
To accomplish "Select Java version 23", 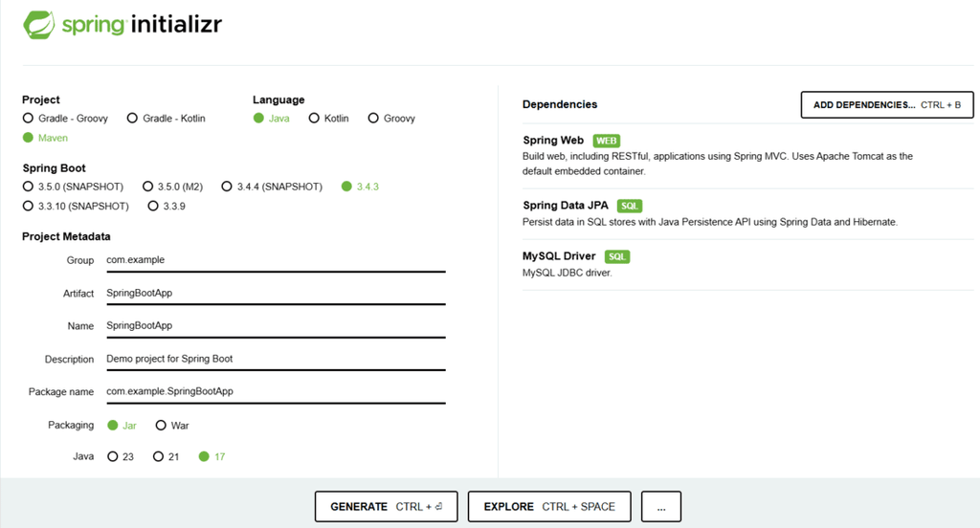I will point(121,457).
